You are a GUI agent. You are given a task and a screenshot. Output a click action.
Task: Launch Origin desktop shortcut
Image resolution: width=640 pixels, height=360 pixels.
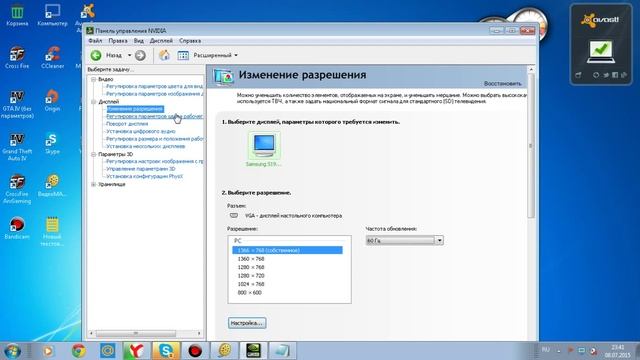[x=52, y=100]
